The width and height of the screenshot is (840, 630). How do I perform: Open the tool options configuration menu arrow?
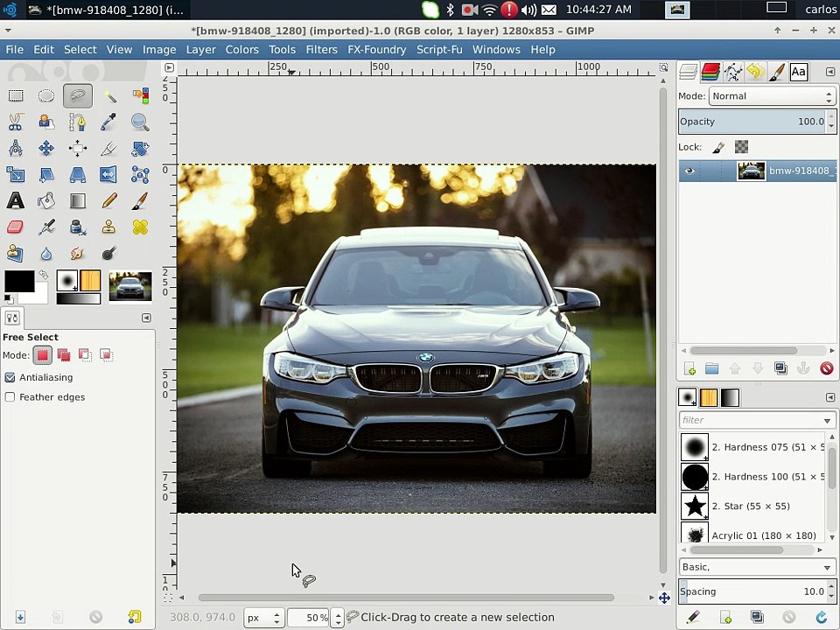coord(146,318)
